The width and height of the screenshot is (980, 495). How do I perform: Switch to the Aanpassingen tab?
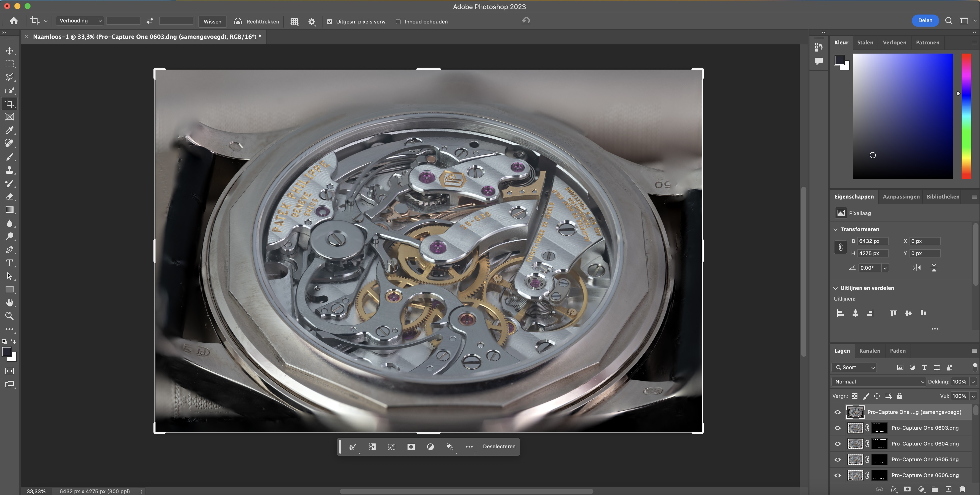pos(901,196)
